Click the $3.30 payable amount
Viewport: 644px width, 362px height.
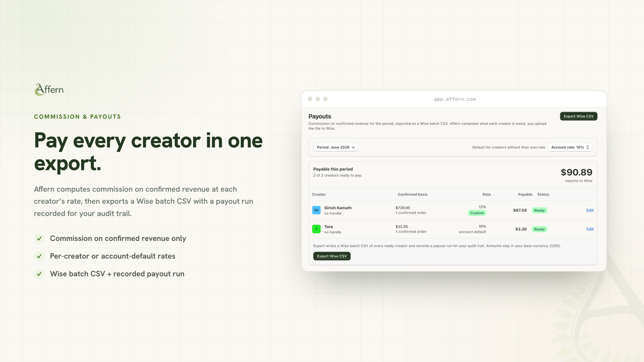tap(521, 229)
